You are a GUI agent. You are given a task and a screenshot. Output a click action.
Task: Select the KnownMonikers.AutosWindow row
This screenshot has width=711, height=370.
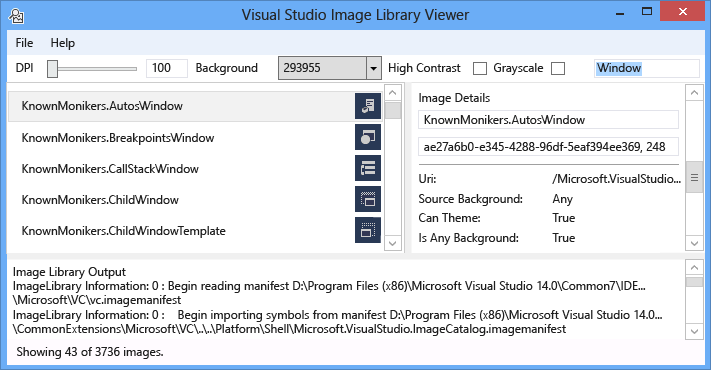pos(195,106)
